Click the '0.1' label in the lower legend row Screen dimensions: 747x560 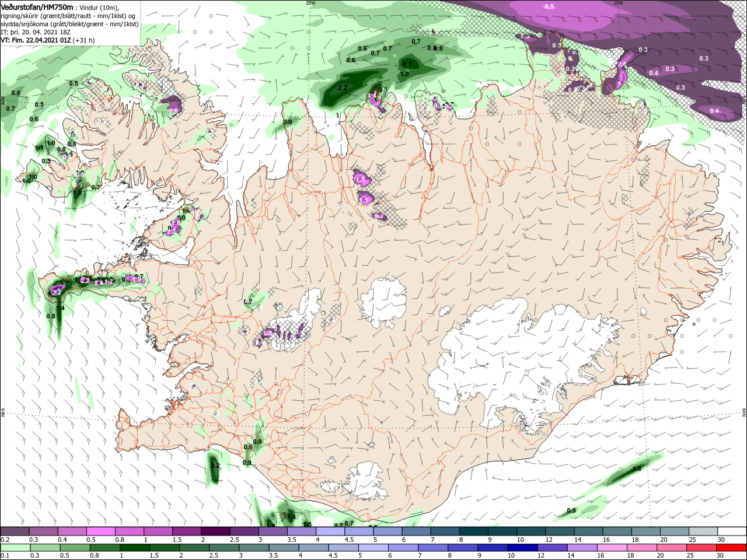click(x=5, y=556)
